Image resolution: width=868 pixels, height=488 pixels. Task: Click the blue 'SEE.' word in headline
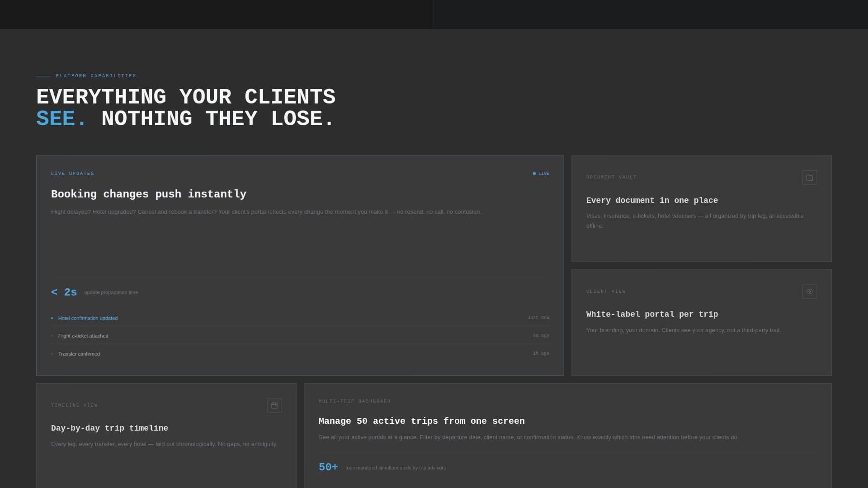tap(61, 119)
